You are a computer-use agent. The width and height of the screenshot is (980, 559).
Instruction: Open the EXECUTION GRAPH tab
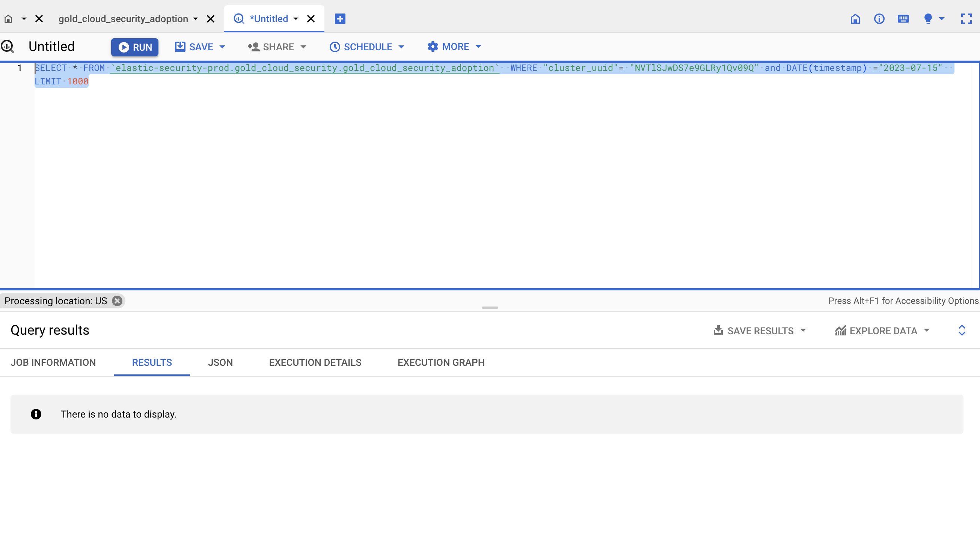pyautogui.click(x=440, y=362)
